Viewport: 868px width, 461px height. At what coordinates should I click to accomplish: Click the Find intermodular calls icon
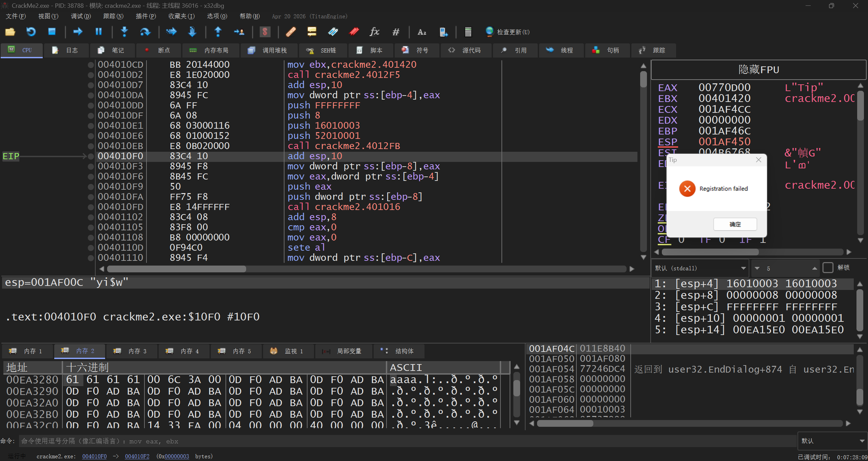(x=443, y=32)
